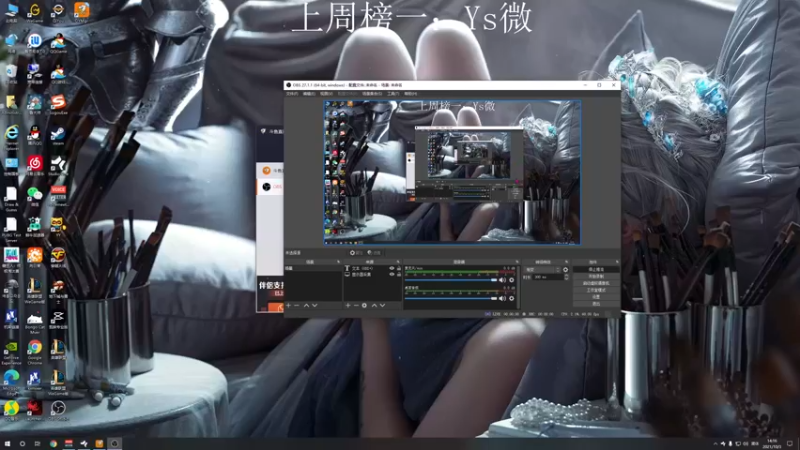Click the transition duration value field
Image resolution: width=800 pixels, height=450 pixels.
[x=548, y=277]
